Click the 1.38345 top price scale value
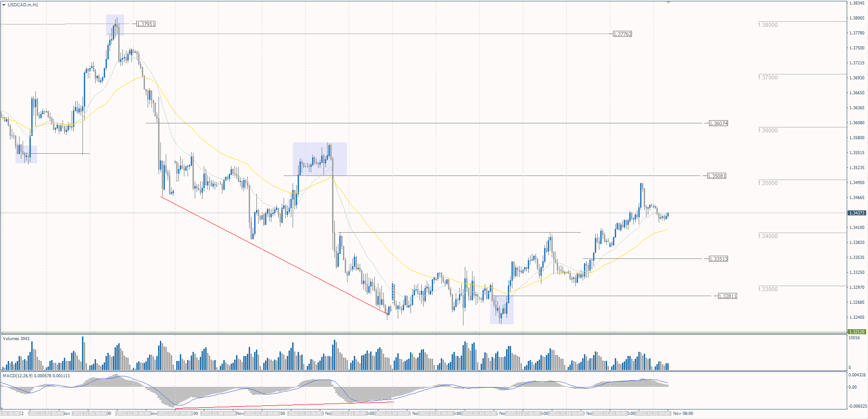The image size is (868, 419). 857,3
